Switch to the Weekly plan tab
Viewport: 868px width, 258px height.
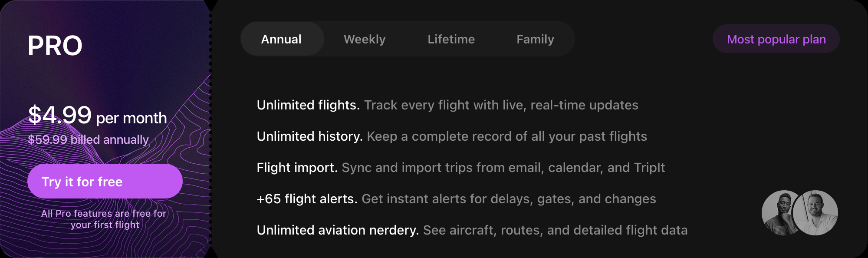(365, 39)
